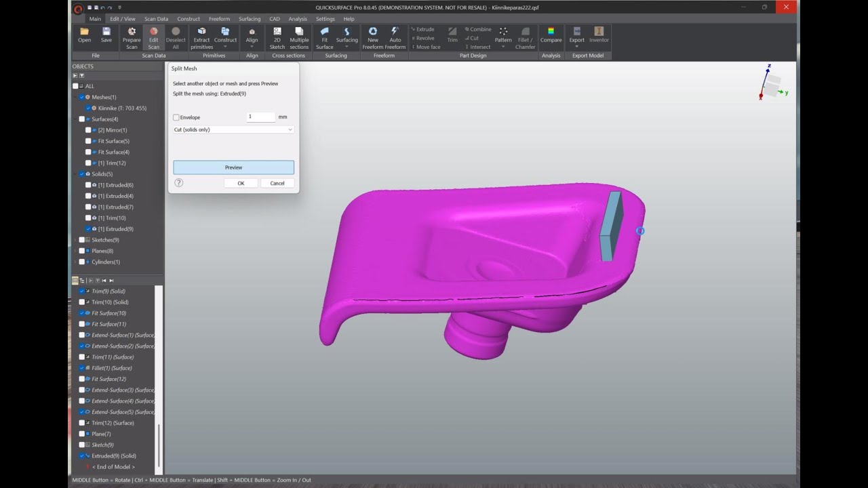Select Sketch(9) in the history list
868x488 pixels.
(102, 445)
